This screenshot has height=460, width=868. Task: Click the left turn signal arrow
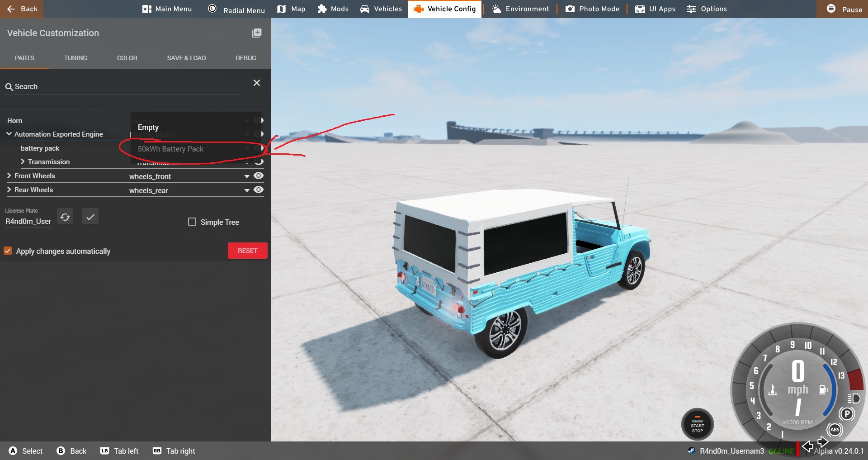click(807, 447)
